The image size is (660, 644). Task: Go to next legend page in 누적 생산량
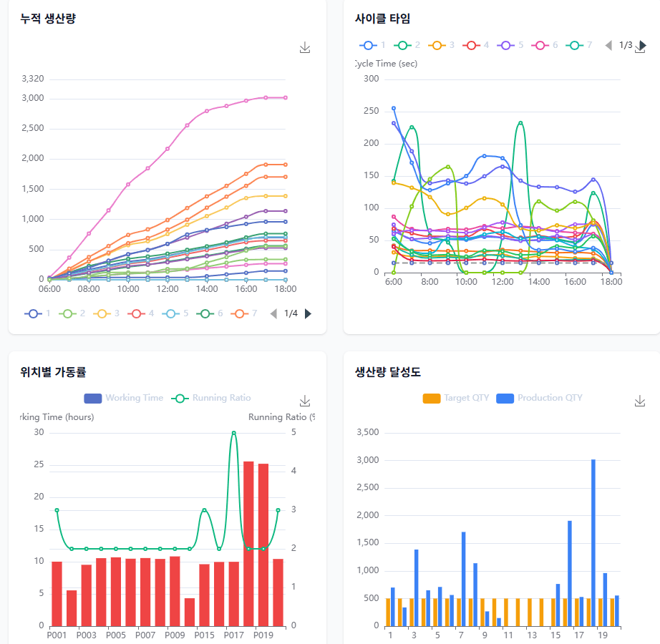point(308,313)
